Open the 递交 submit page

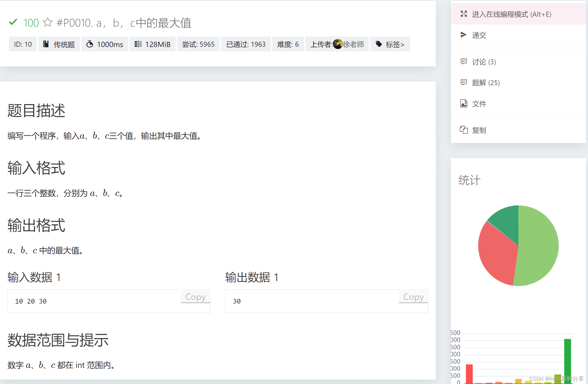[479, 35]
